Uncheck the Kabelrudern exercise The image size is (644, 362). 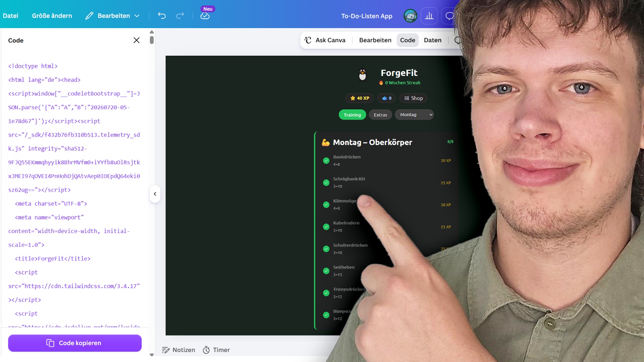[326, 227]
